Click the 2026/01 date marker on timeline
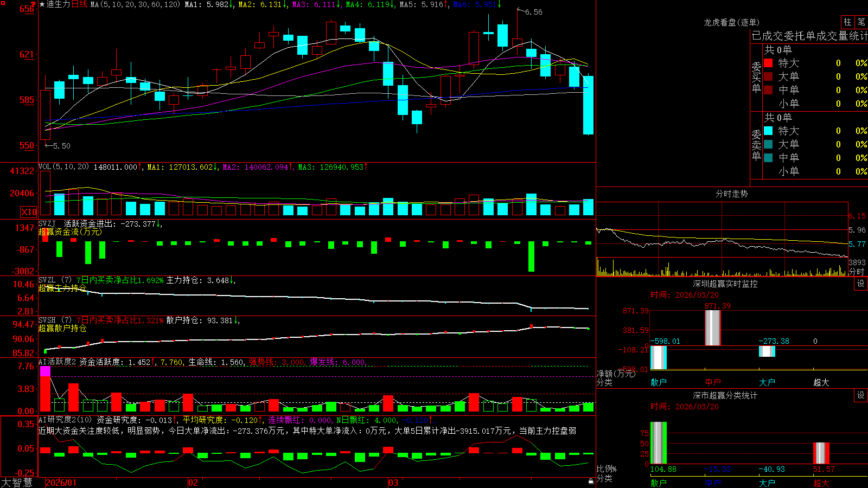868x488 pixels. [61, 483]
